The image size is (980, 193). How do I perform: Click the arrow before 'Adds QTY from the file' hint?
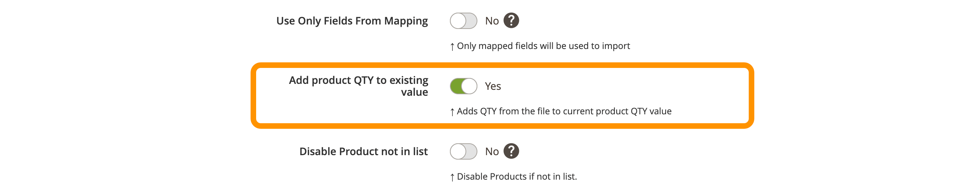point(452,112)
